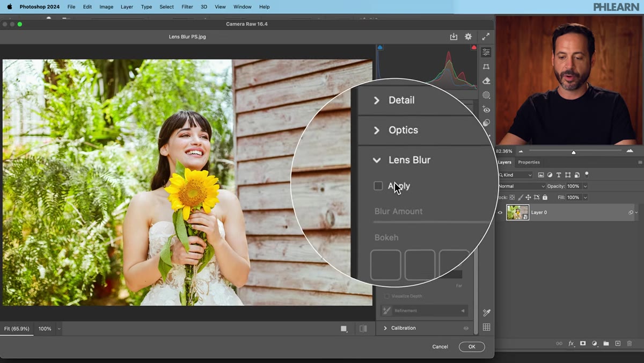Click the smart filter indicator on Layer 0

[631, 213]
